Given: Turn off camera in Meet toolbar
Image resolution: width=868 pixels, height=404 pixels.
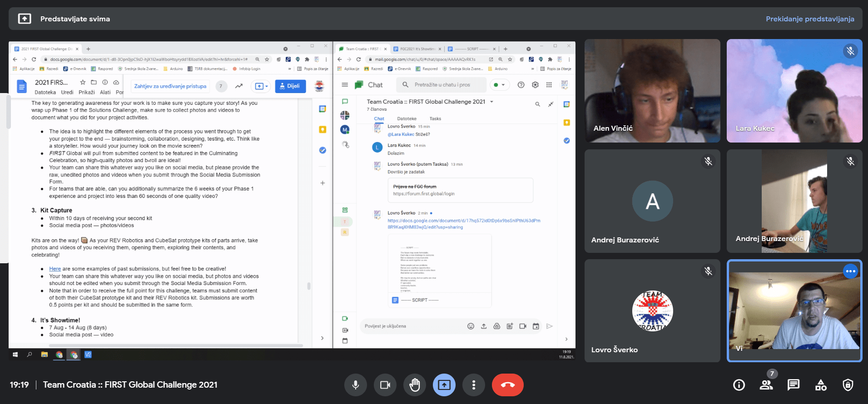Looking at the screenshot, I should (x=385, y=385).
